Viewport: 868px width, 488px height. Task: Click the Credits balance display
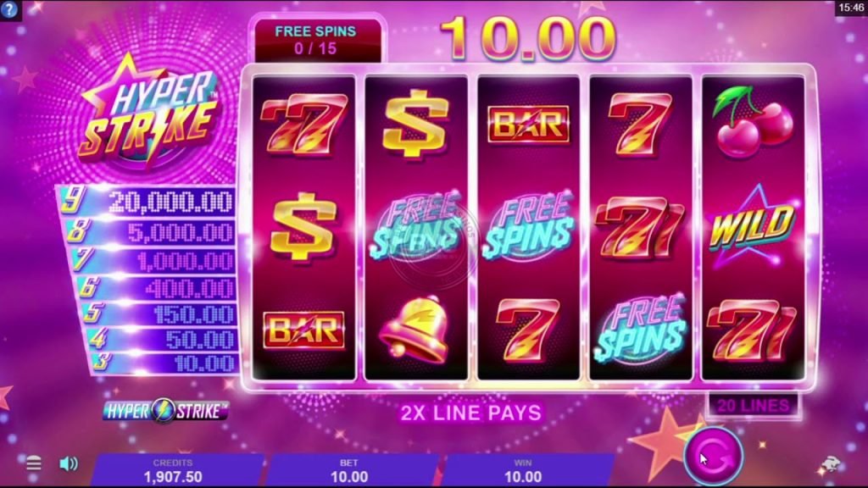coord(173,471)
